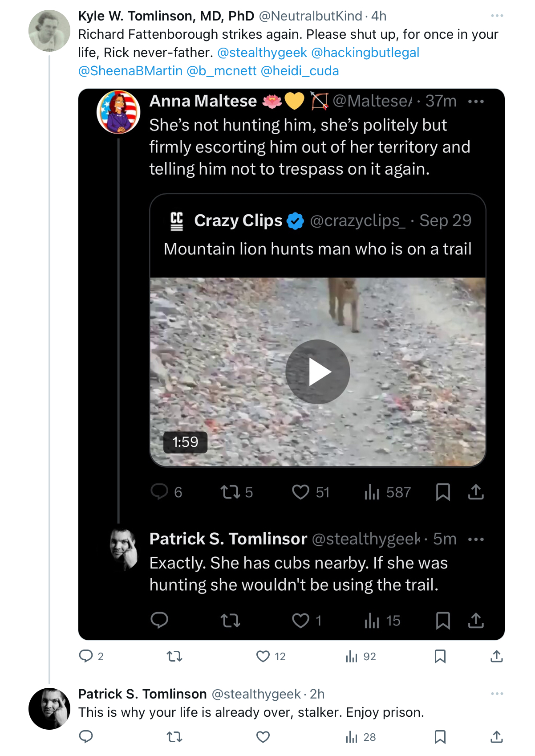Open the embedded mountain lion screenshot image
The image size is (535, 756).
[x=292, y=364]
